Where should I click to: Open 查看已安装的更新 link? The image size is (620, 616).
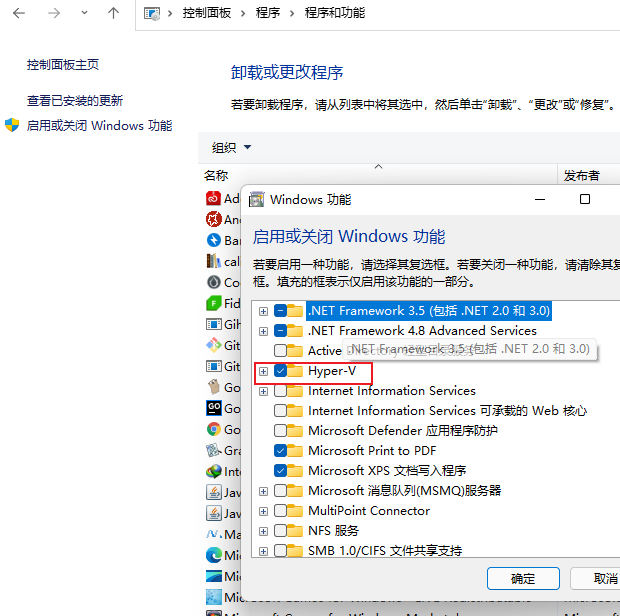(75, 101)
